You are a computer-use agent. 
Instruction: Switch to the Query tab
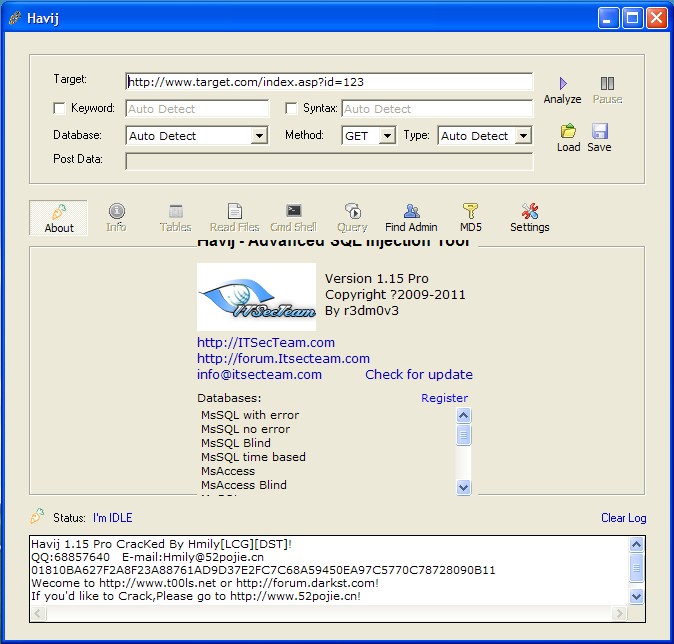point(352,218)
